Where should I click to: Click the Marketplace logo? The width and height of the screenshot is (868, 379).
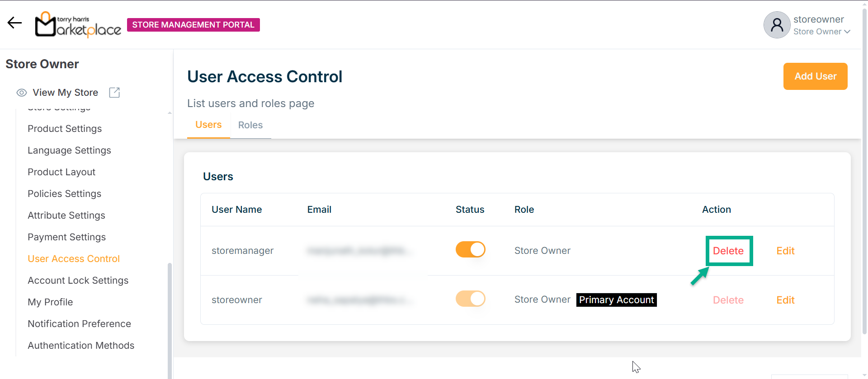point(78,24)
